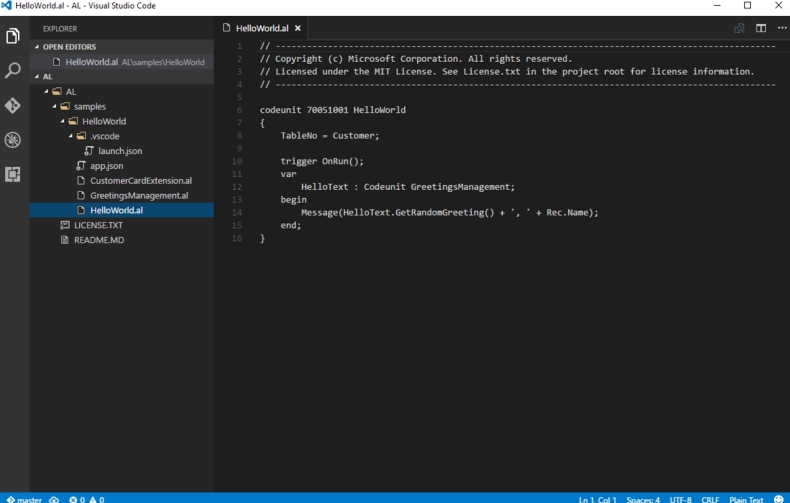790x503 pixels.
Task: Close the HelloWorld.al editor tab
Action: coord(297,28)
